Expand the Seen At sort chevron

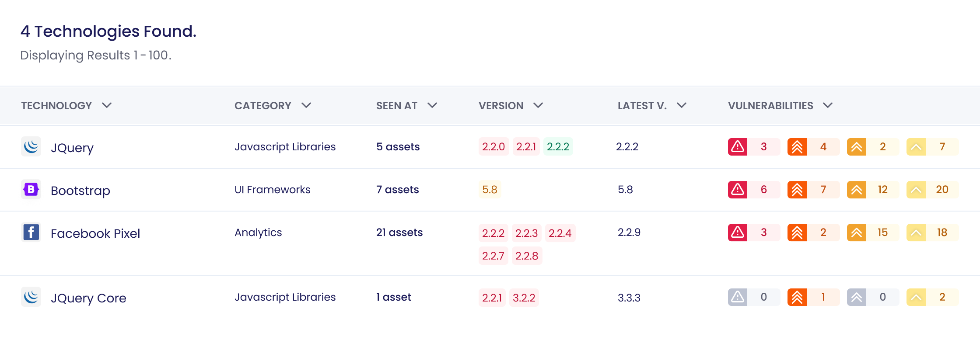(x=432, y=105)
